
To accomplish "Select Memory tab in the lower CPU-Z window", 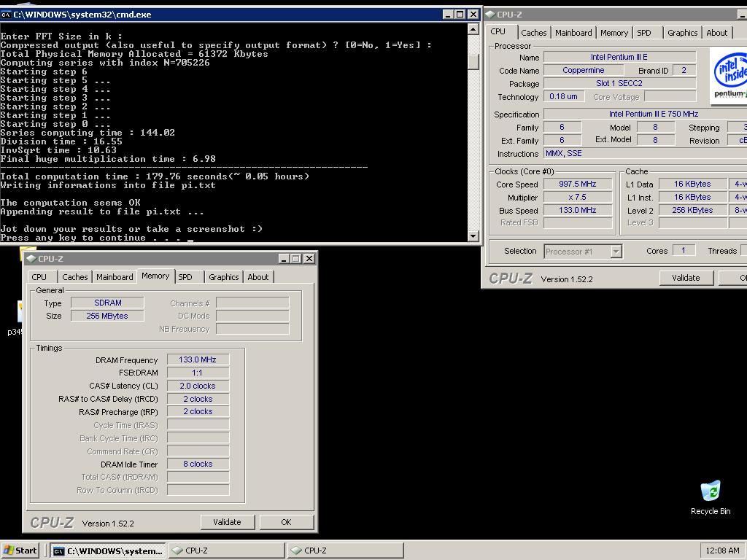I will 155,276.
